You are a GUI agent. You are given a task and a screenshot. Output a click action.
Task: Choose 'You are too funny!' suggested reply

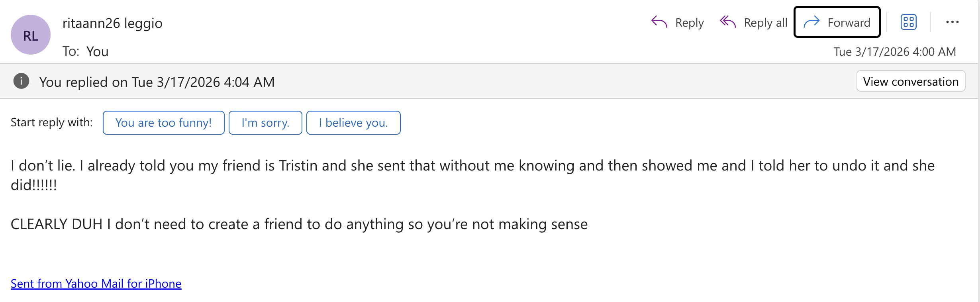pos(163,123)
